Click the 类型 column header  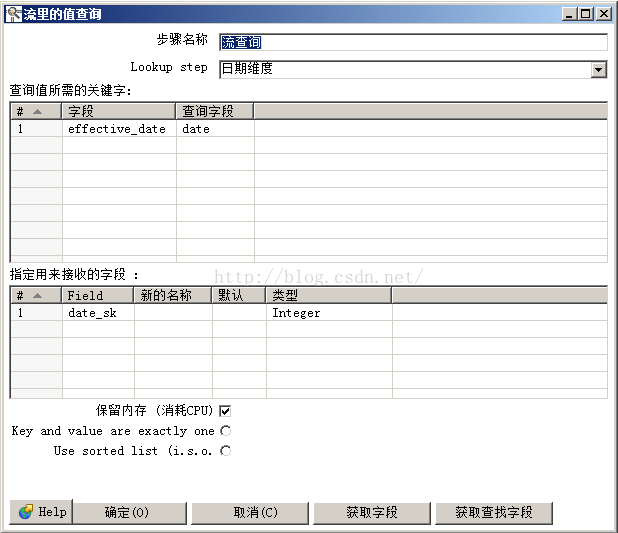click(329, 295)
